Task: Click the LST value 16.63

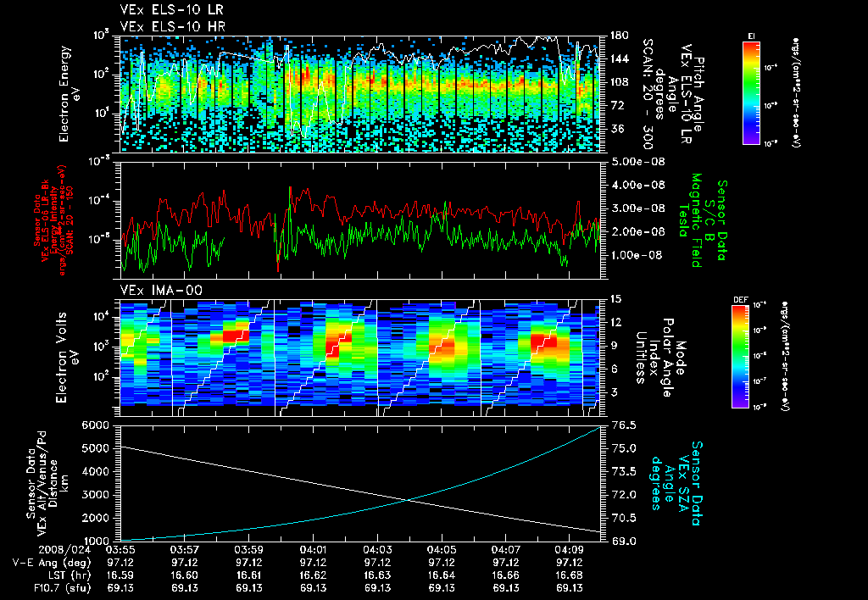Action: (377, 575)
